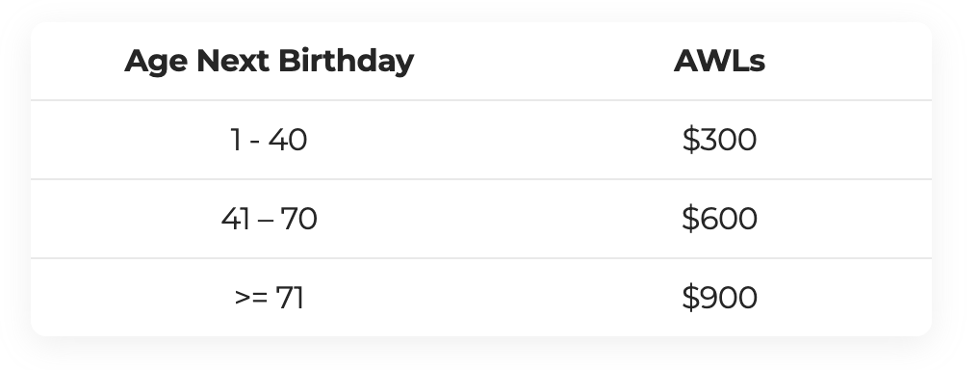980x370 pixels.
Task: Click the word Birthday in the header
Action: [346, 62]
